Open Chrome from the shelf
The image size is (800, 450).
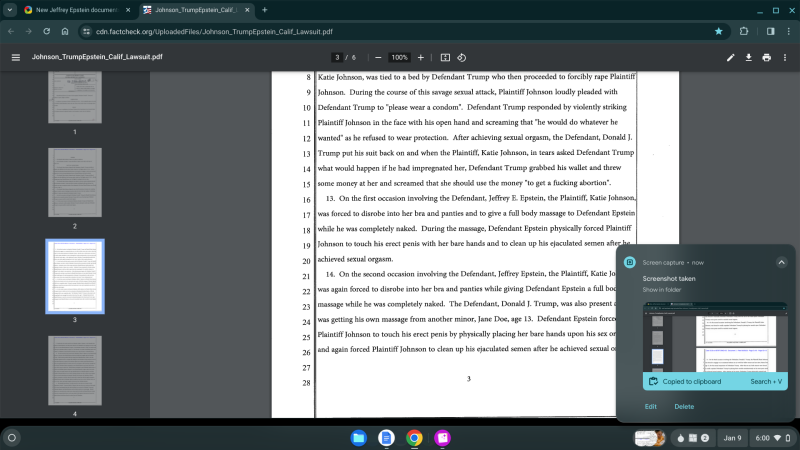click(414, 438)
